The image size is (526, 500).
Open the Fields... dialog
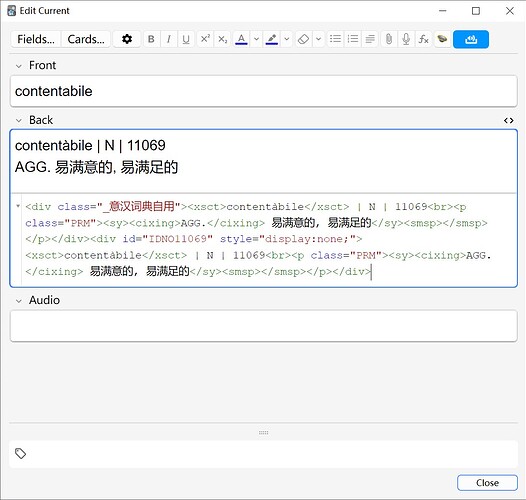click(x=36, y=39)
